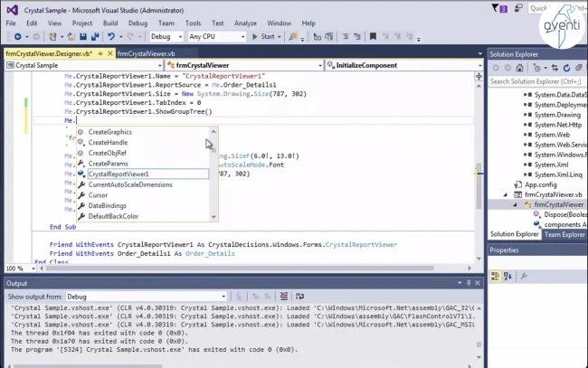Image resolution: width=588 pixels, height=368 pixels.
Task: Click the Clear All output icon
Action: [284, 297]
